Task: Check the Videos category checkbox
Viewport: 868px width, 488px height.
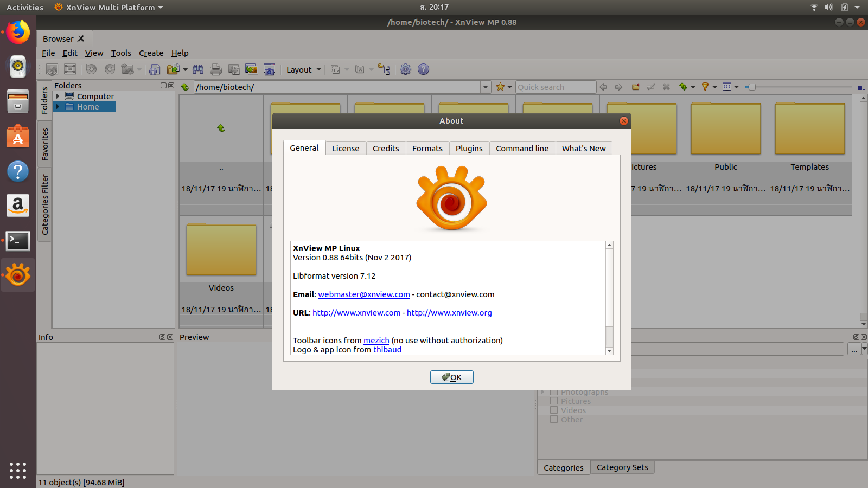Action: (554, 410)
